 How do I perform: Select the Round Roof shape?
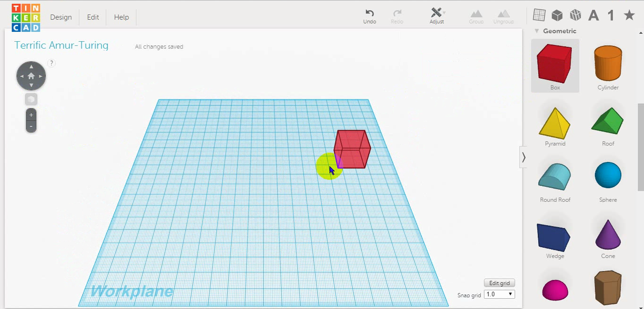(x=555, y=176)
